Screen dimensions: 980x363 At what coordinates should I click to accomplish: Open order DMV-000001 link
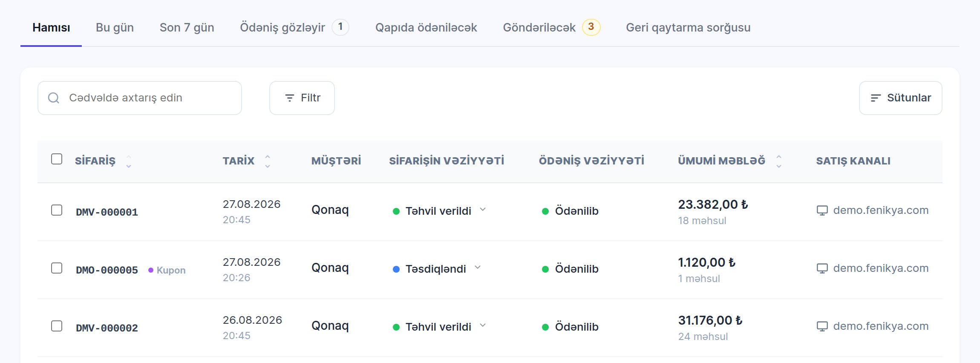[x=107, y=212]
